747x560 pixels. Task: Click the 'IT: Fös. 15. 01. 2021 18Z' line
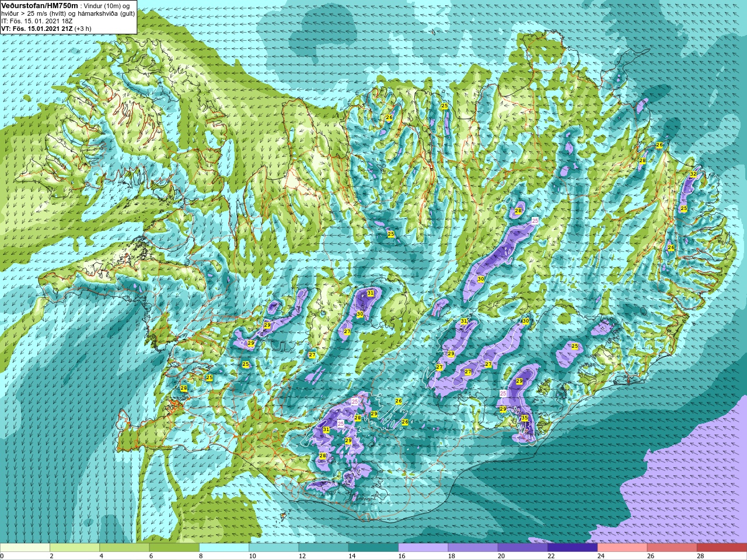pyautogui.click(x=37, y=21)
